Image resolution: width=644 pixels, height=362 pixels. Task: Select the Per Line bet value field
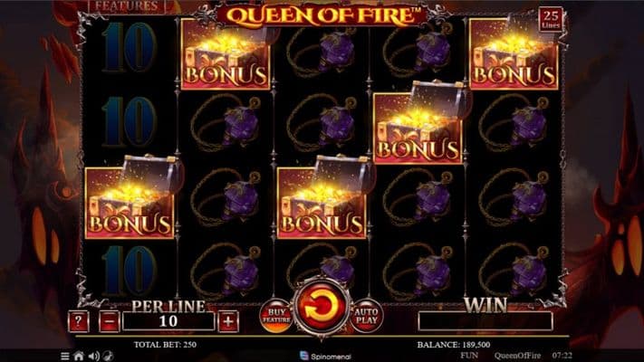pos(168,321)
